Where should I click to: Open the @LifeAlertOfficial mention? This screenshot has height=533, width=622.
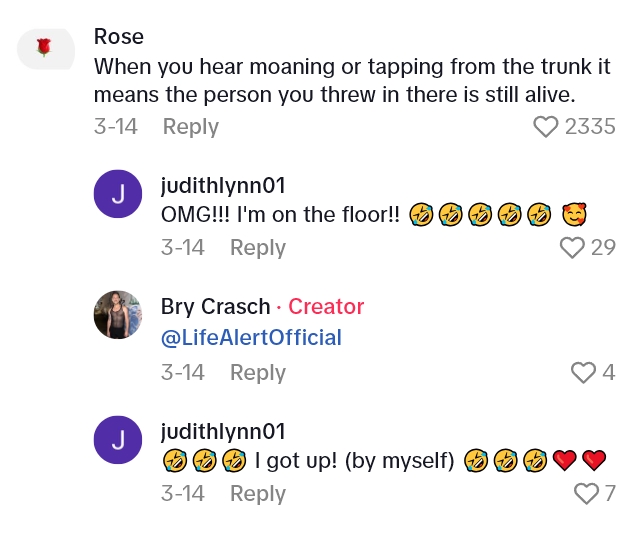(x=251, y=338)
